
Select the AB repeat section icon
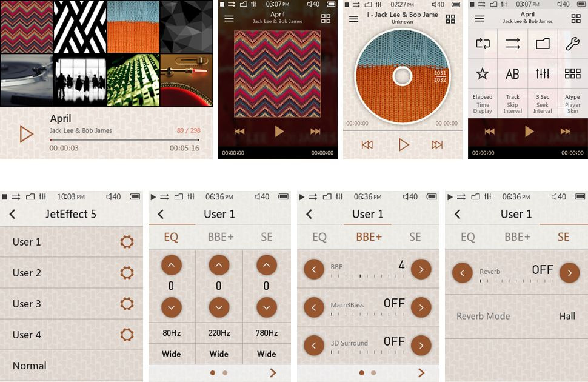(x=512, y=74)
